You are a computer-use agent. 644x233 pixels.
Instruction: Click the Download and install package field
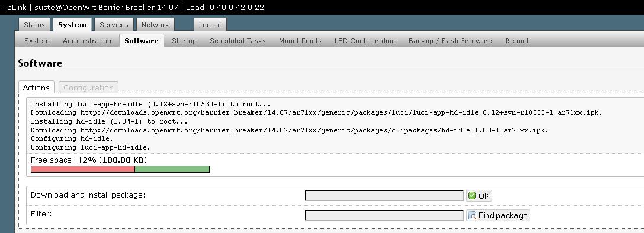click(x=385, y=196)
